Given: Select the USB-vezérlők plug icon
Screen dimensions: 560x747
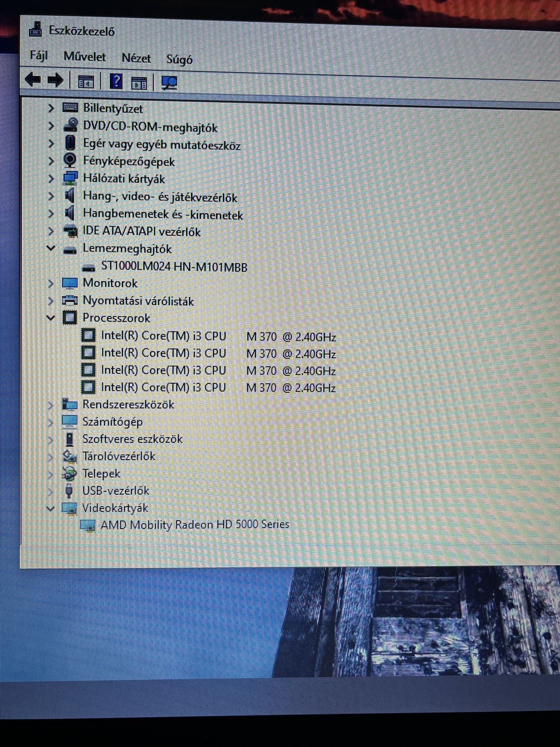Looking at the screenshot, I should coord(69,491).
